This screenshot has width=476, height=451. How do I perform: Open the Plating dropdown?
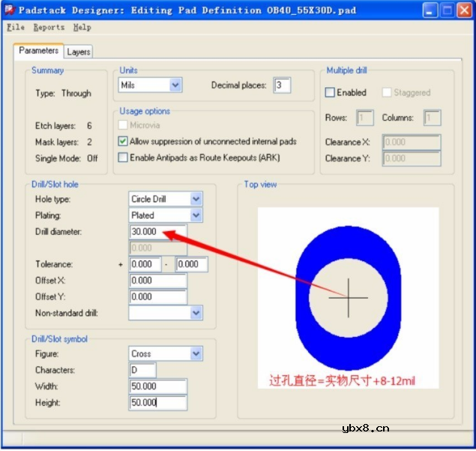pyautogui.click(x=196, y=215)
